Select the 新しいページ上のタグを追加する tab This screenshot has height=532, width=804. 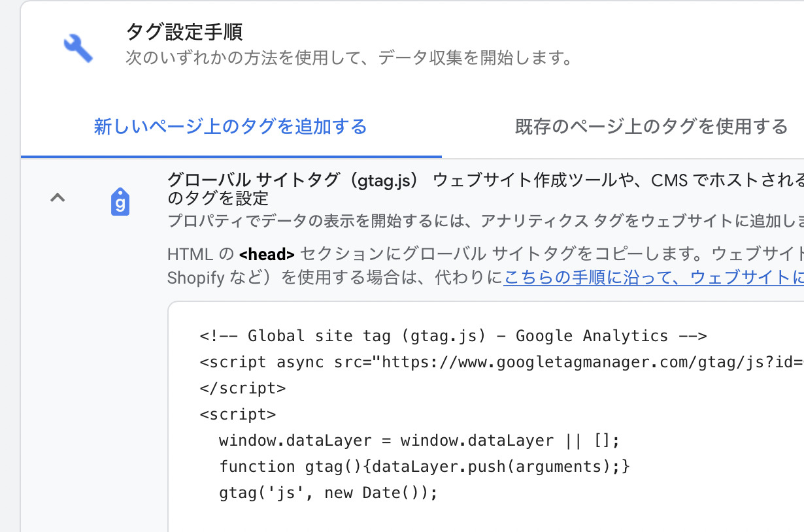tap(231, 126)
